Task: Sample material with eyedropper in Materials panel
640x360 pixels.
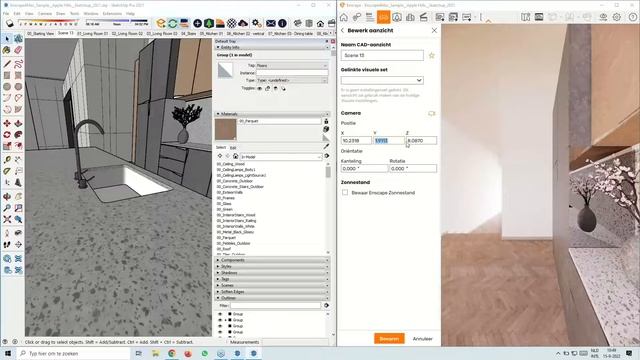Action: tap(326, 146)
